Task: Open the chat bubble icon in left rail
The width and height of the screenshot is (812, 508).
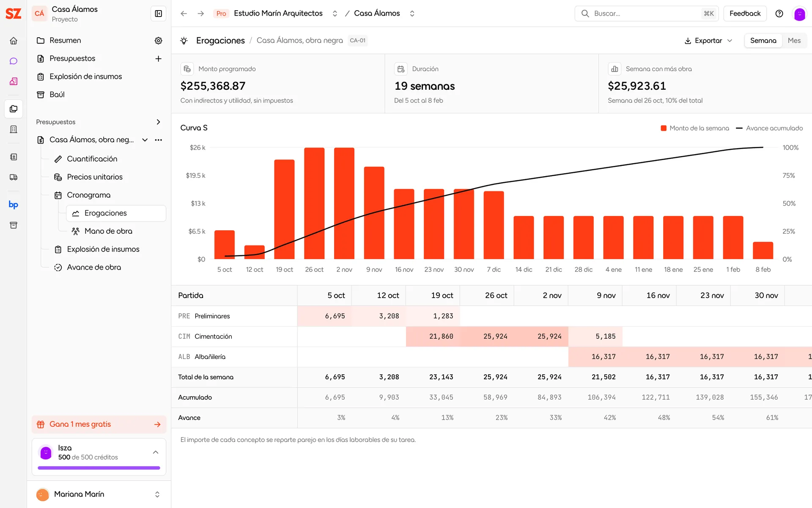Action: tap(14, 61)
